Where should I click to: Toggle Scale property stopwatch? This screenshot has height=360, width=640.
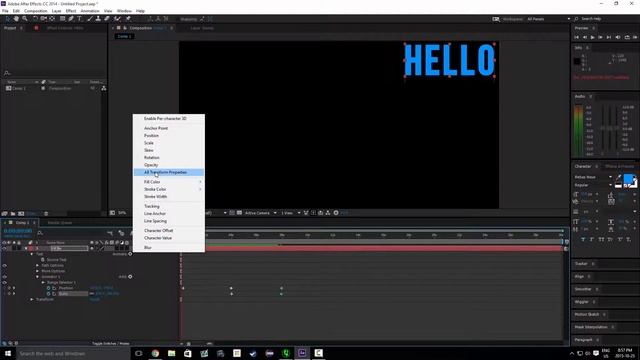[49, 293]
